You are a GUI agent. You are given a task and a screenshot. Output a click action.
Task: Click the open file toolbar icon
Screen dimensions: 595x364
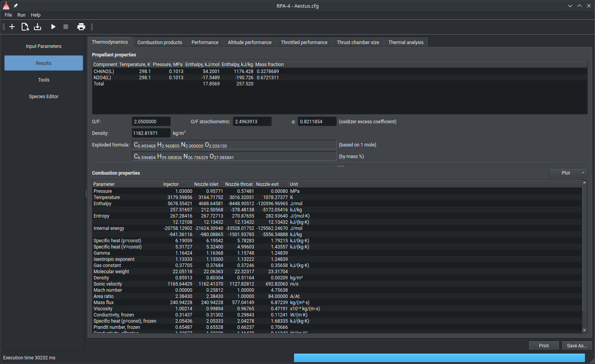point(25,27)
